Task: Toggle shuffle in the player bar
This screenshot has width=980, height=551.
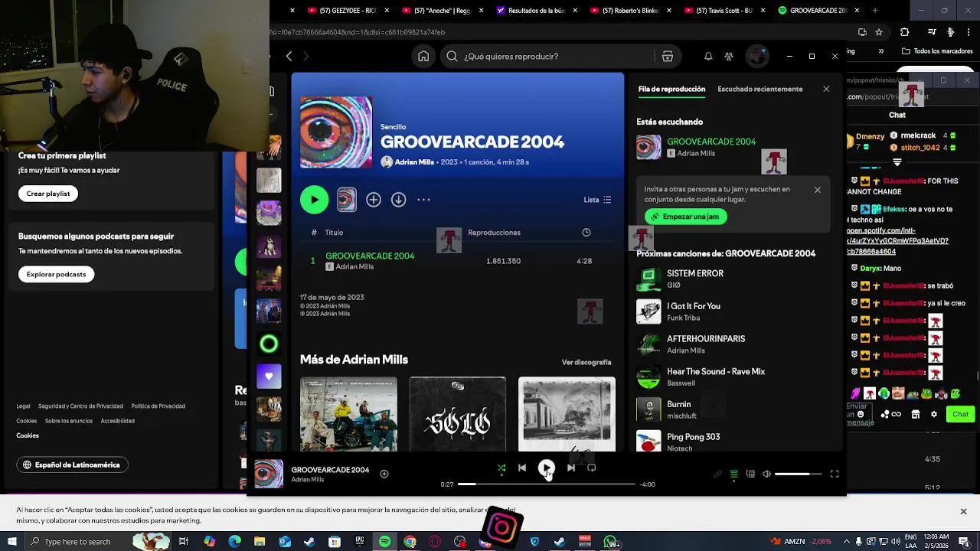Action: pyautogui.click(x=501, y=468)
